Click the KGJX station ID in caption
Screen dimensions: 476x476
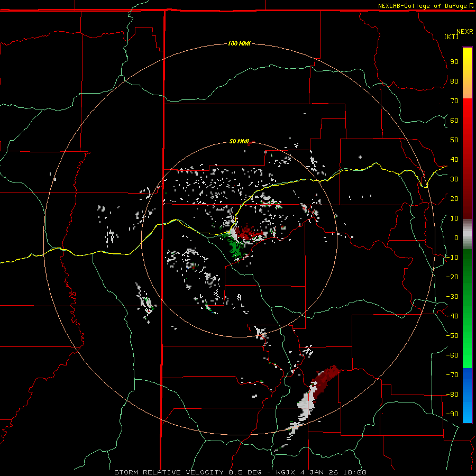click(x=286, y=472)
